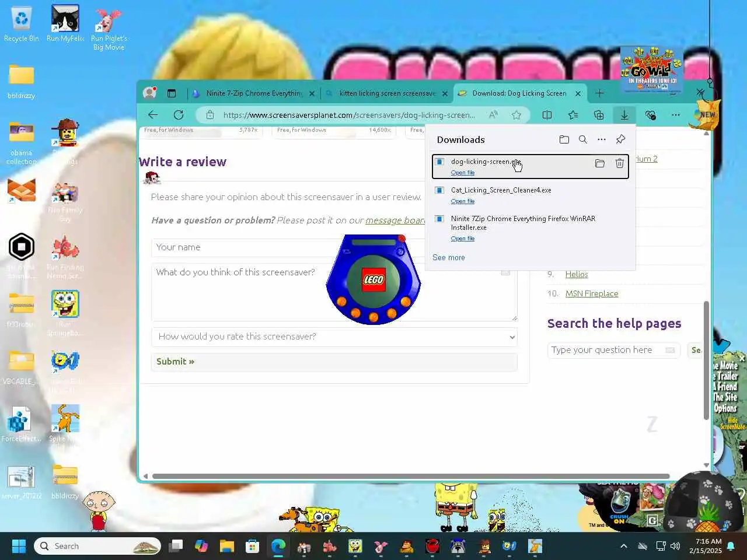Open the Recycle Bin desktop icon
747x560 pixels.
21,24
